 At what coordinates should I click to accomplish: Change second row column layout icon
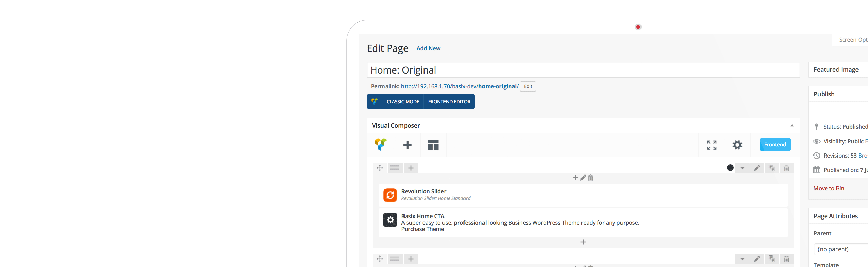click(395, 259)
